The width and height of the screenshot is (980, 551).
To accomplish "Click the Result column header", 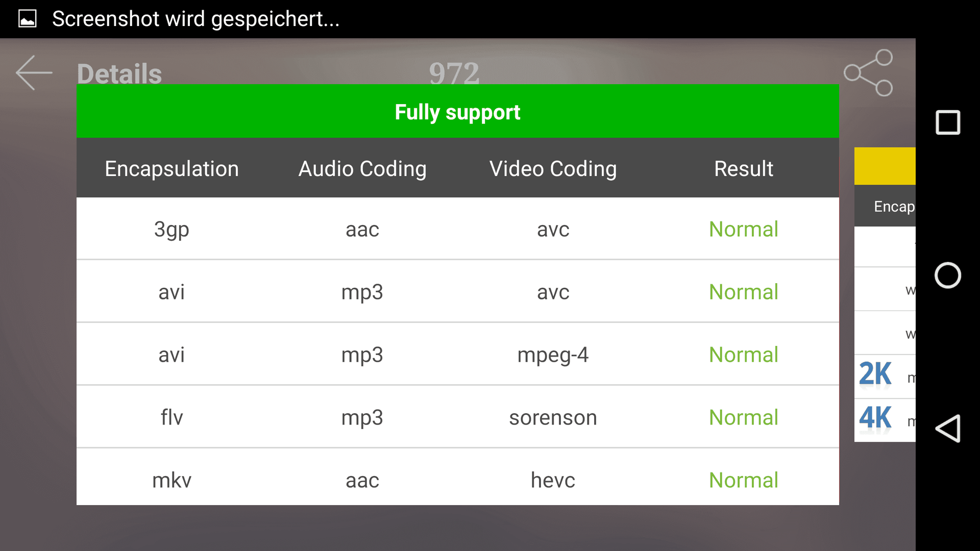I will click(744, 169).
